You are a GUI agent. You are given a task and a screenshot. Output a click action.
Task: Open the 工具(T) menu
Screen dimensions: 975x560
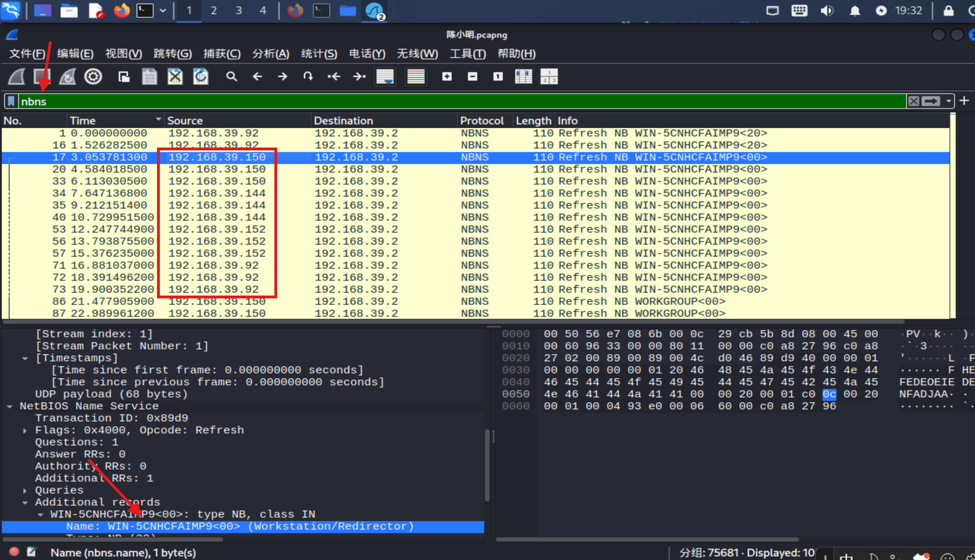[468, 54]
